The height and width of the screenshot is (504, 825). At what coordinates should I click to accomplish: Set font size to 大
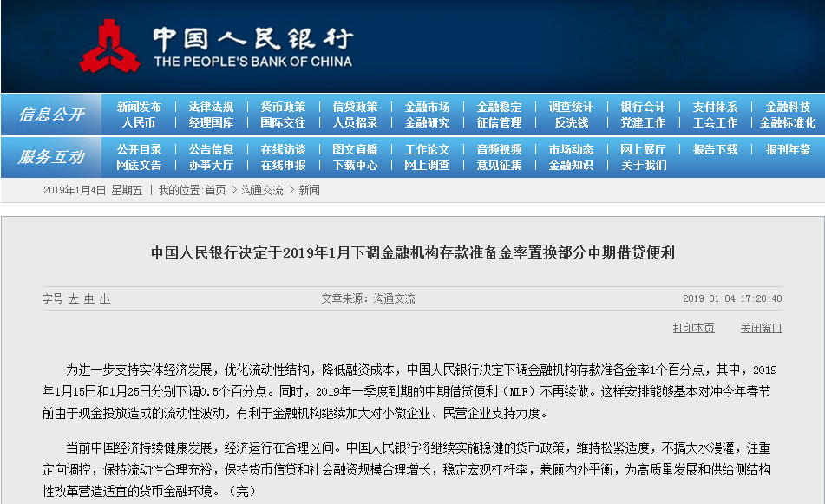click(x=74, y=298)
